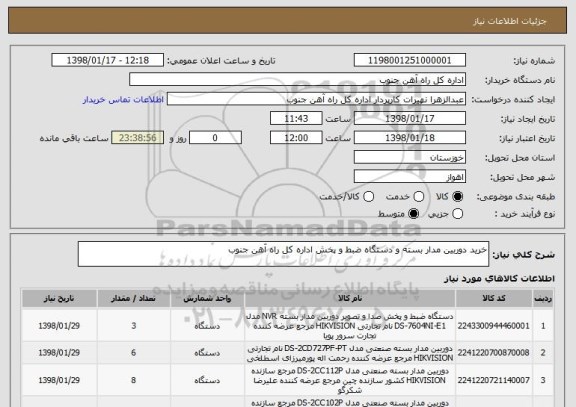Click the creation time field 11:43

[296, 119]
